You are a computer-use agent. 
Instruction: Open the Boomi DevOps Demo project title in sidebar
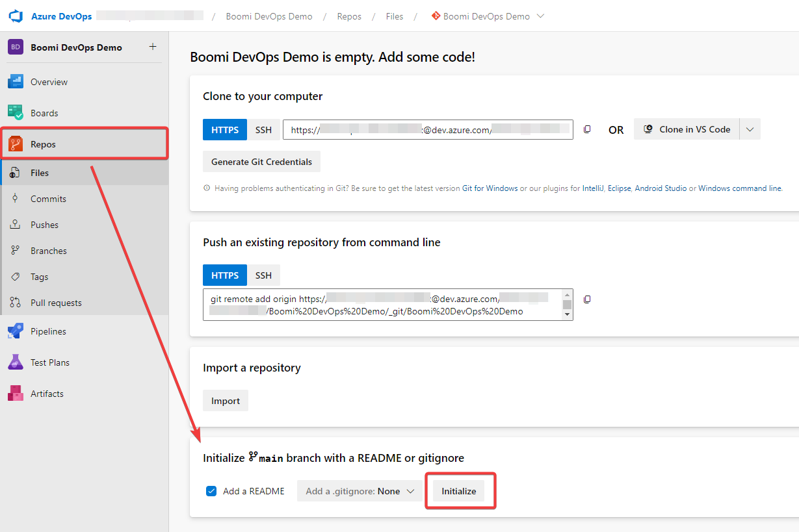coord(76,47)
